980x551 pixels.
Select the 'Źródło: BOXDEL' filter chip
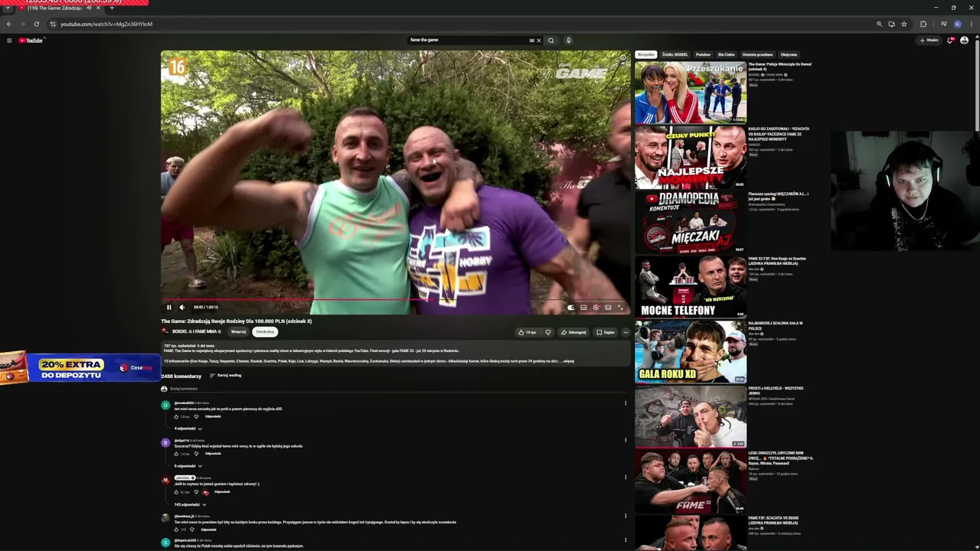pos(675,55)
